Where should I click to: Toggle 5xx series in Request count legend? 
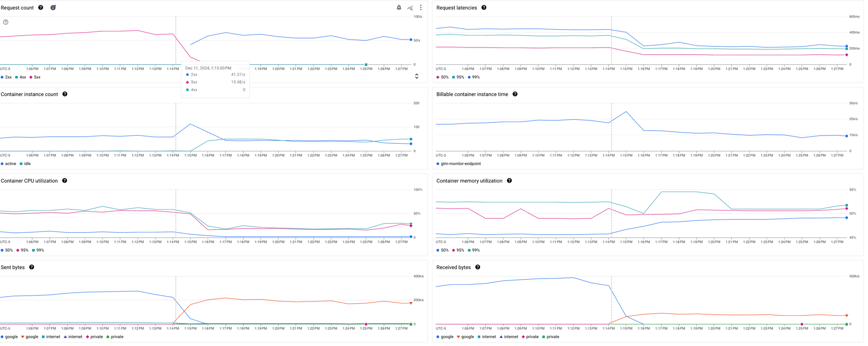coord(35,77)
